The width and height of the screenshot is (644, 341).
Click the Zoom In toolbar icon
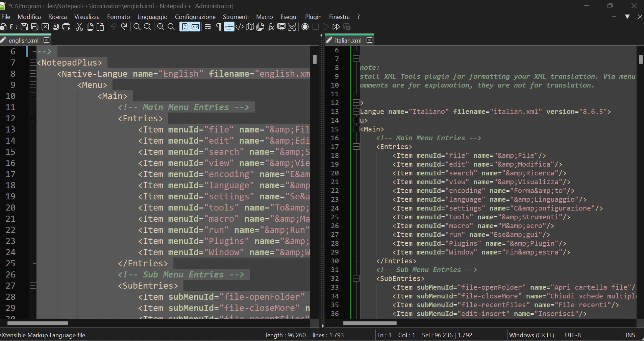pos(161,27)
